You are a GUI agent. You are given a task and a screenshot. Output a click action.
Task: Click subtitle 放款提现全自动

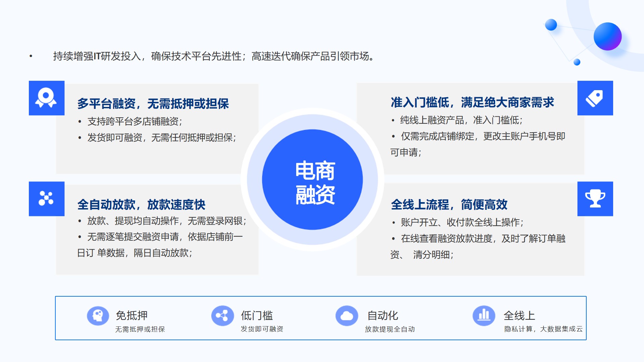(x=390, y=329)
